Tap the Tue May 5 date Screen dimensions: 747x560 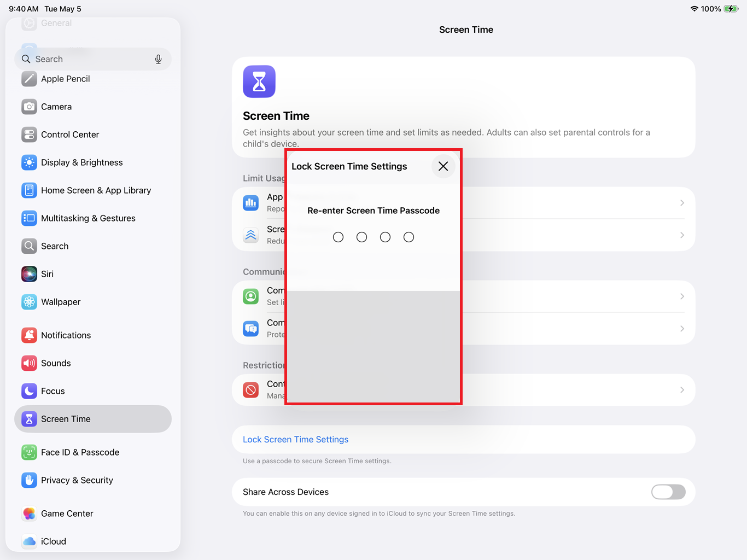63,9
